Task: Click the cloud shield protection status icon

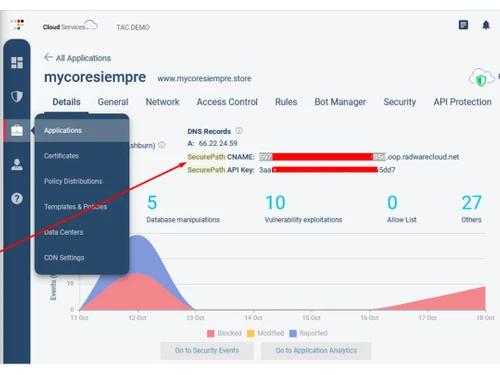Action: 481,78
